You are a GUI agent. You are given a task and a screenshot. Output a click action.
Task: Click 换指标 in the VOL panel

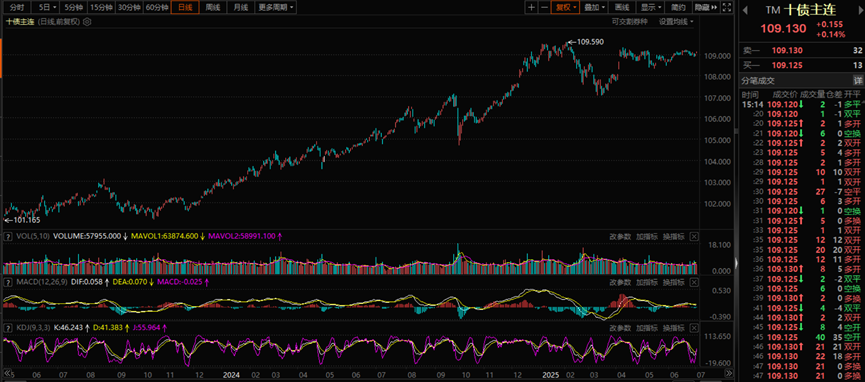point(674,236)
